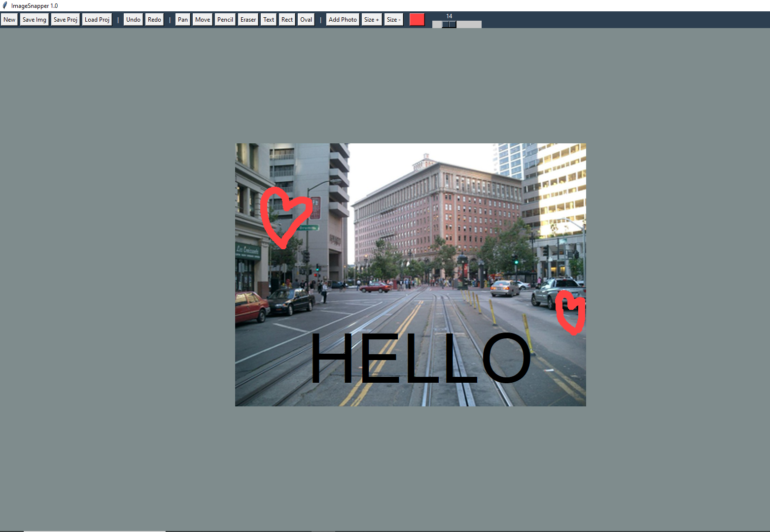Pick the Text tool
This screenshot has height=532, width=770.
[x=269, y=20]
